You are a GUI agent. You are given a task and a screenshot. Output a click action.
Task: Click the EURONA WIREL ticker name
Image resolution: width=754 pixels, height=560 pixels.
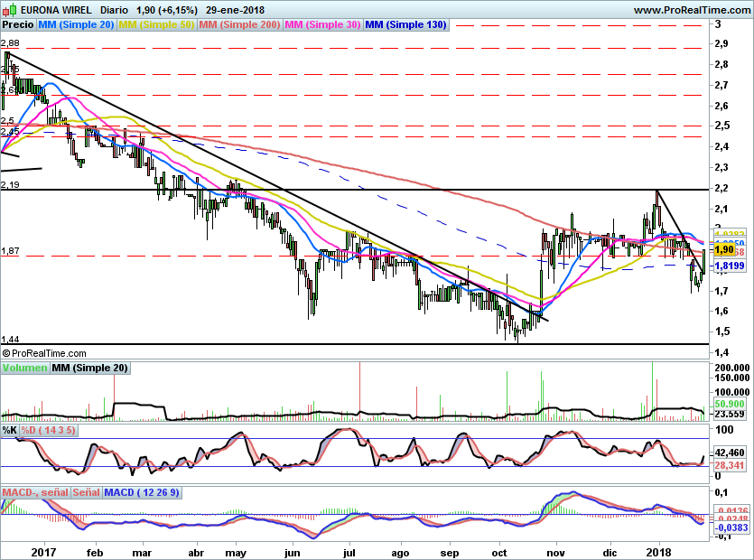[x=55, y=9]
